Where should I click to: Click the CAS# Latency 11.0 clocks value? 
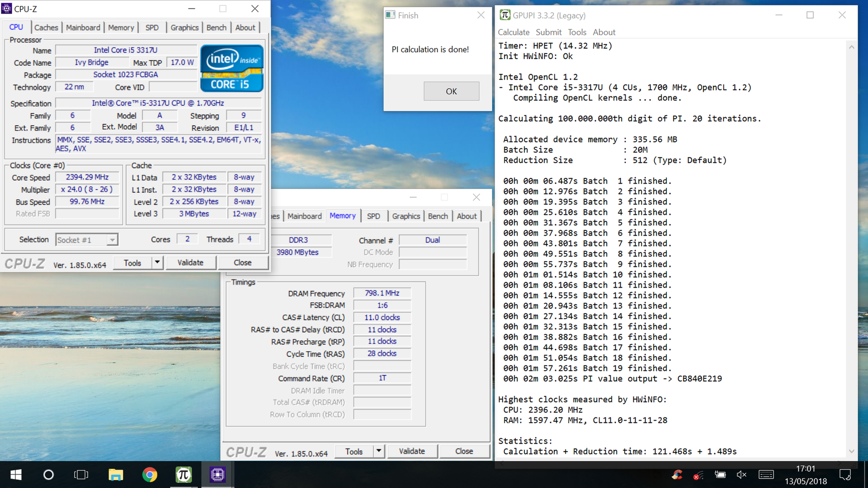point(382,317)
